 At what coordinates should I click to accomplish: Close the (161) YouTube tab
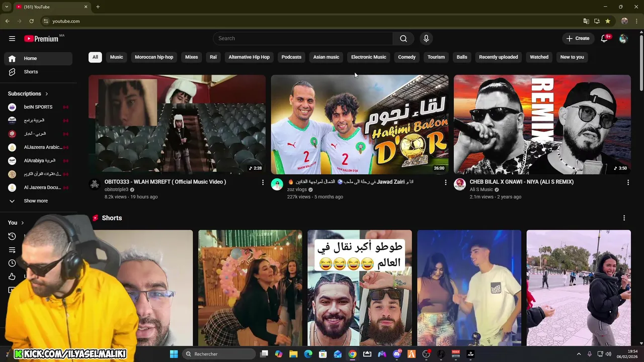tap(86, 7)
